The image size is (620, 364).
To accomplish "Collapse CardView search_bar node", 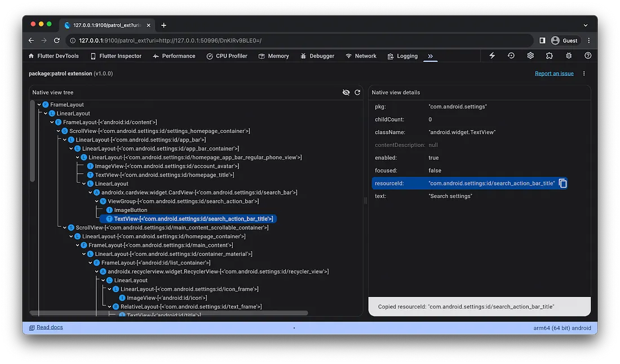I will coord(90,193).
